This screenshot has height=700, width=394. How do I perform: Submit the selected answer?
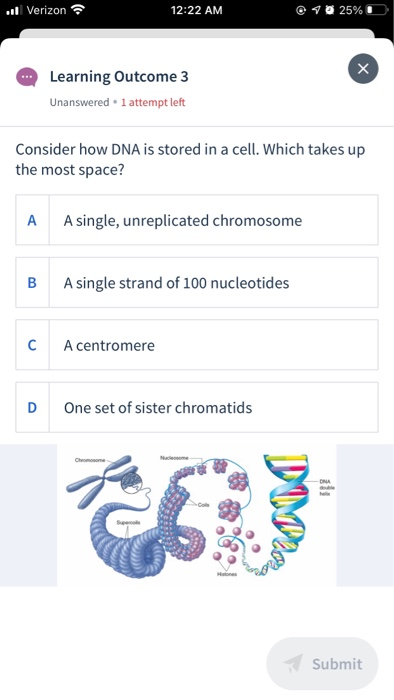pos(323,663)
